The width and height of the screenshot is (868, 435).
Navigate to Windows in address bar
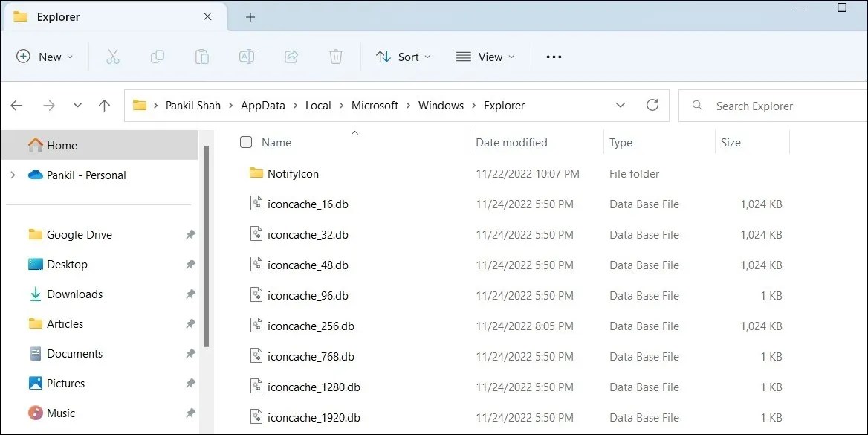pyautogui.click(x=441, y=106)
